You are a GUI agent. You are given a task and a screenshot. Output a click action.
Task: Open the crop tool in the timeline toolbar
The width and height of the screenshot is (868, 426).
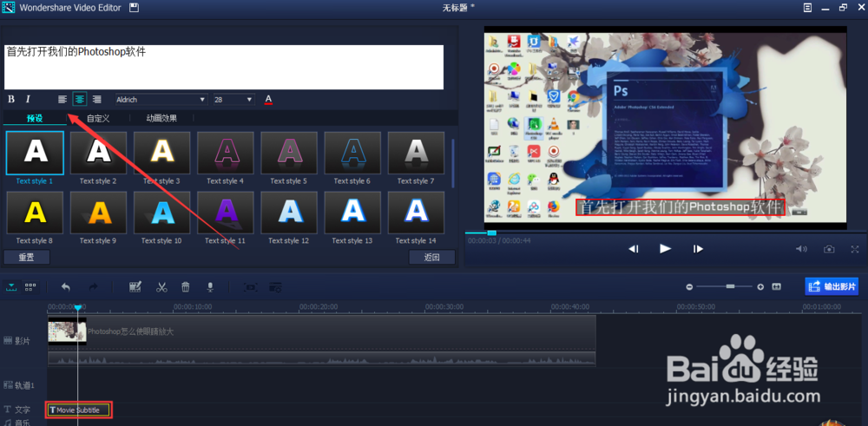[251, 287]
